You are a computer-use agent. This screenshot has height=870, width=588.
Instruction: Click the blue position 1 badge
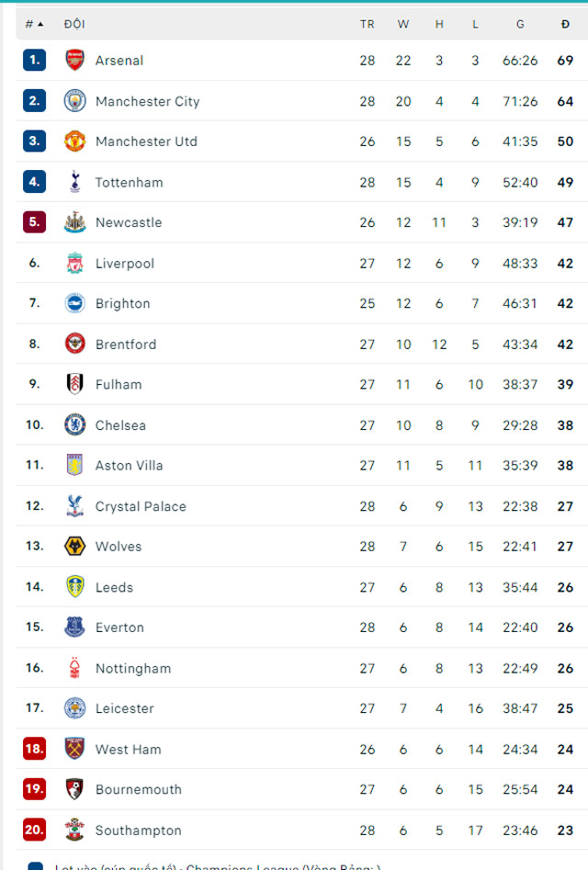pos(34,61)
